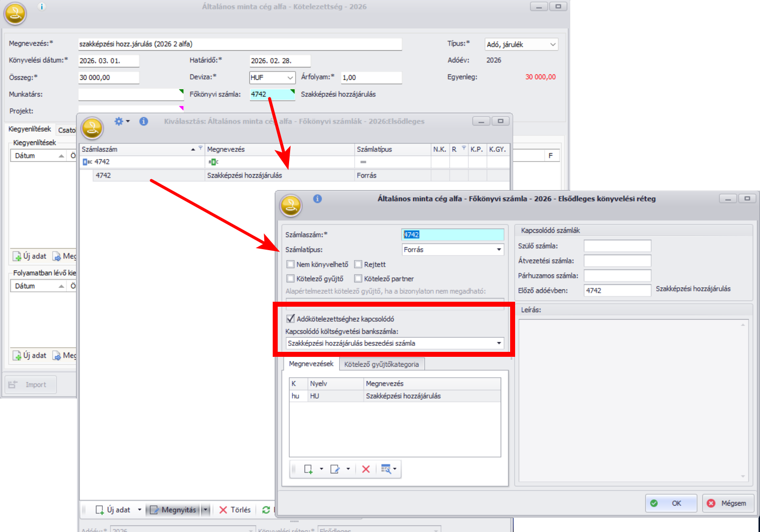Enable the Nem könyvelhető checkbox
Screen dimensions: 760x532
point(291,265)
